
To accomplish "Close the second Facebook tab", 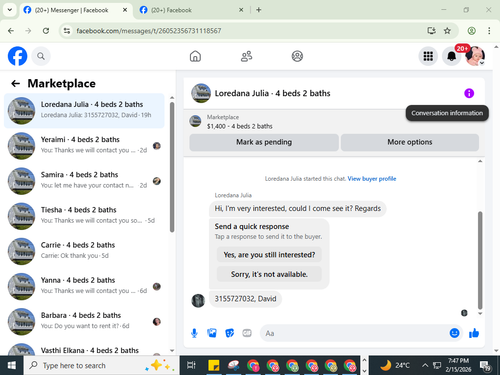I will tap(241, 10).
